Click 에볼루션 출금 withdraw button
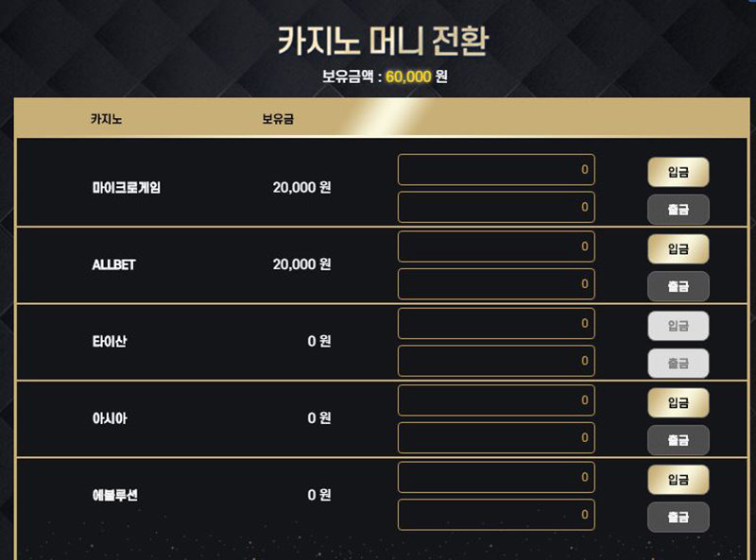Image resolution: width=756 pixels, height=560 pixels. [x=678, y=517]
